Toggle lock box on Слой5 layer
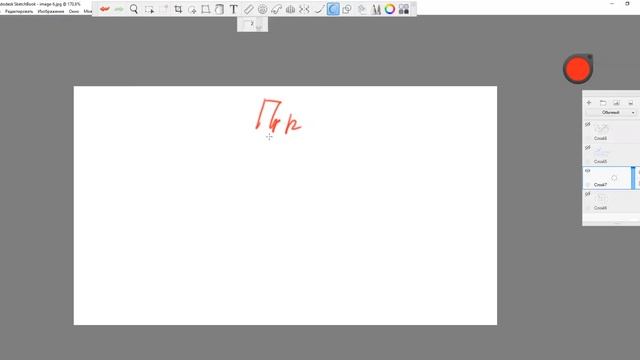 coord(588,162)
